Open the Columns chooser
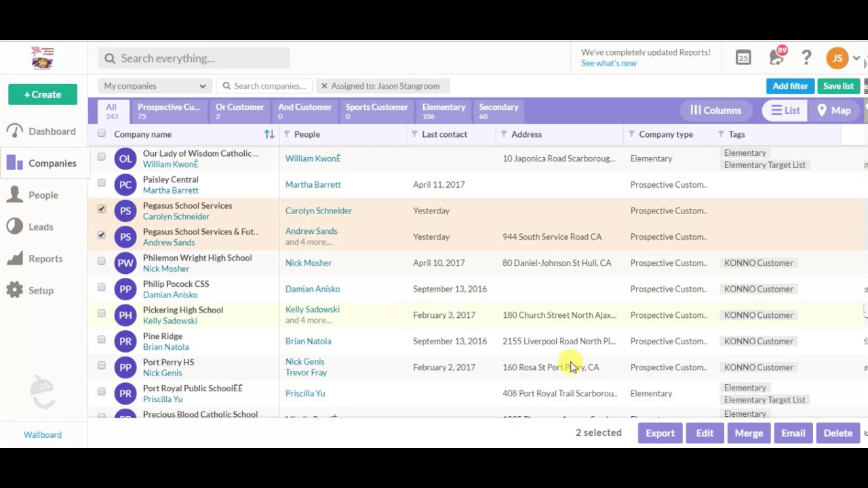The image size is (868, 488). coord(715,110)
